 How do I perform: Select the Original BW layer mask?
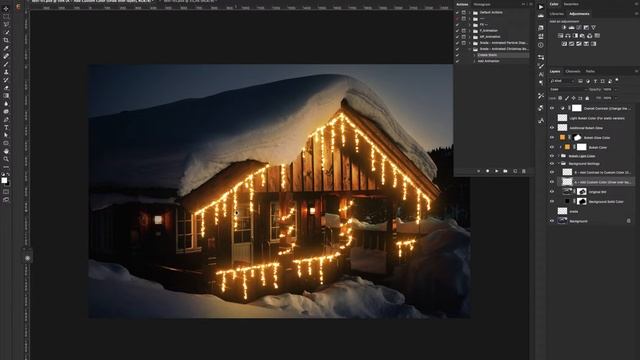582,191
